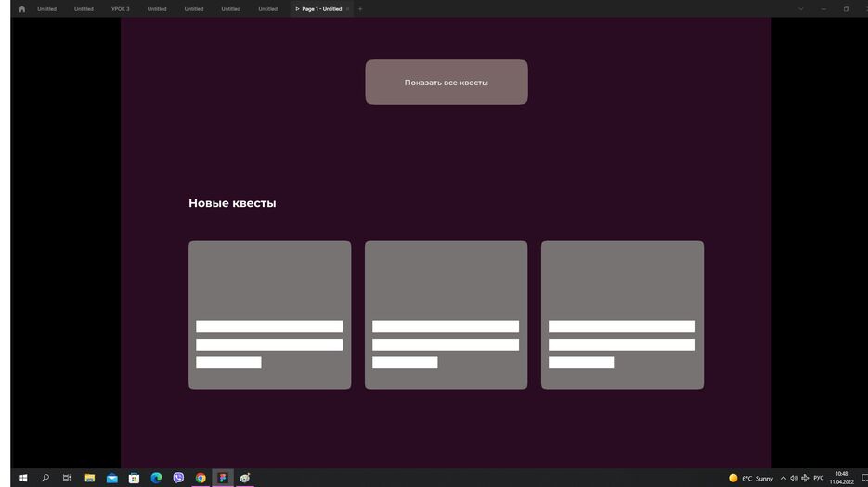Switch to Google Chrome in taskbar

(x=201, y=478)
